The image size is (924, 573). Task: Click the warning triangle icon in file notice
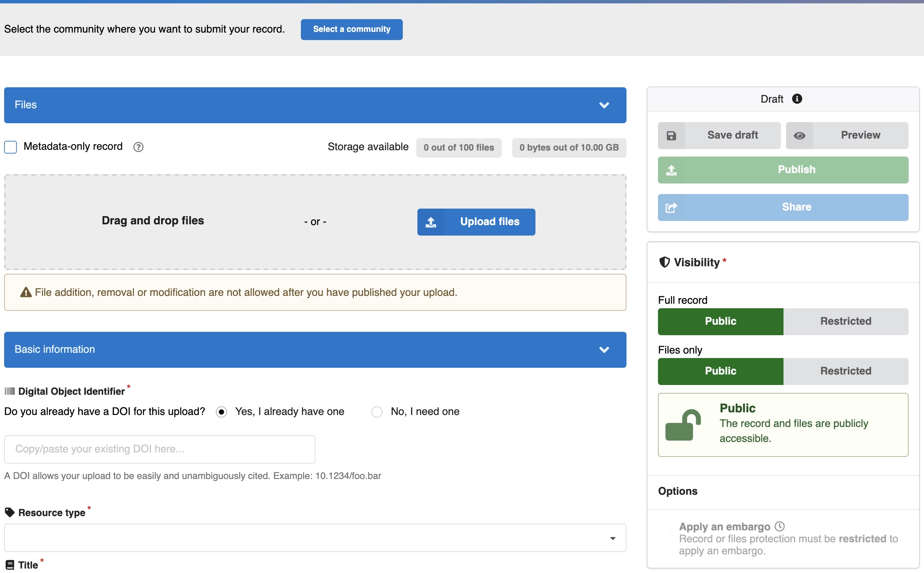[x=26, y=292]
